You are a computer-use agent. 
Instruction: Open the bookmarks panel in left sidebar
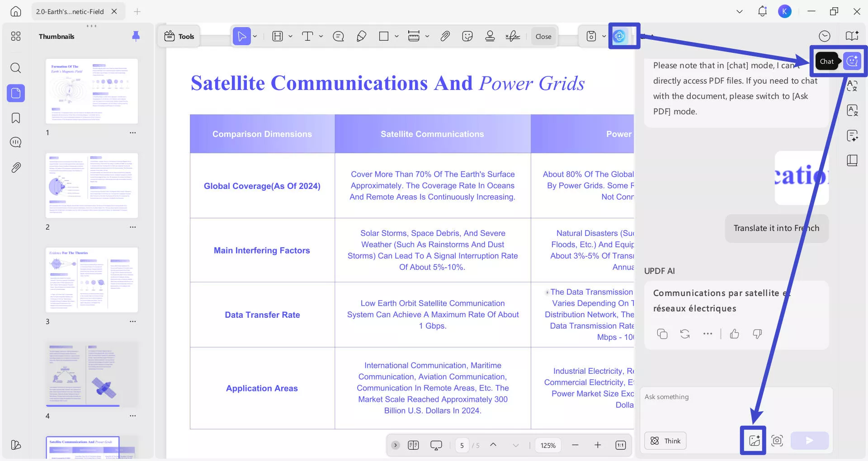pos(16,118)
